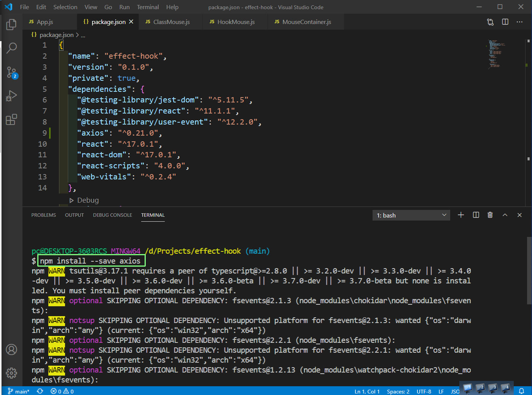Open the bash terminal selector dropdown

click(411, 215)
